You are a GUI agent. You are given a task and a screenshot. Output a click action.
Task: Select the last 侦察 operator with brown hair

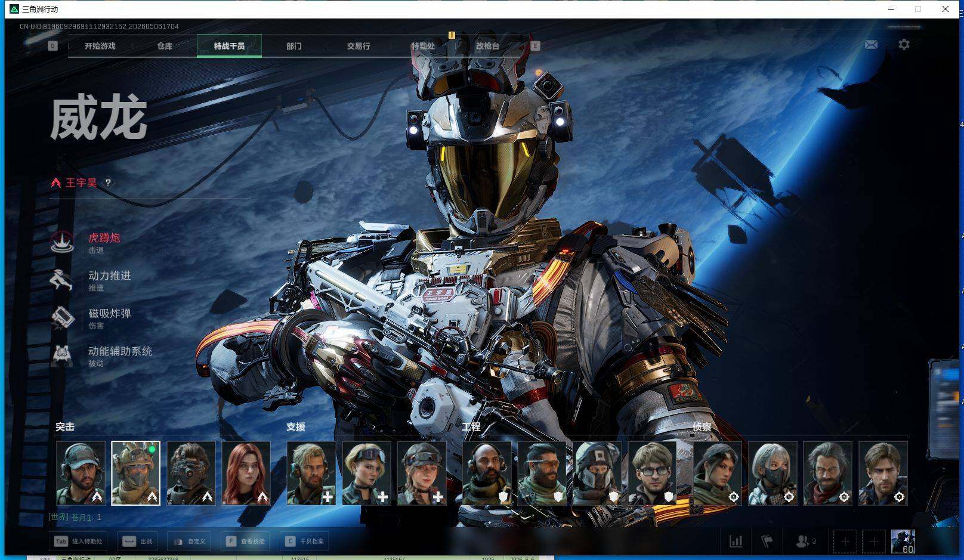pos(883,473)
